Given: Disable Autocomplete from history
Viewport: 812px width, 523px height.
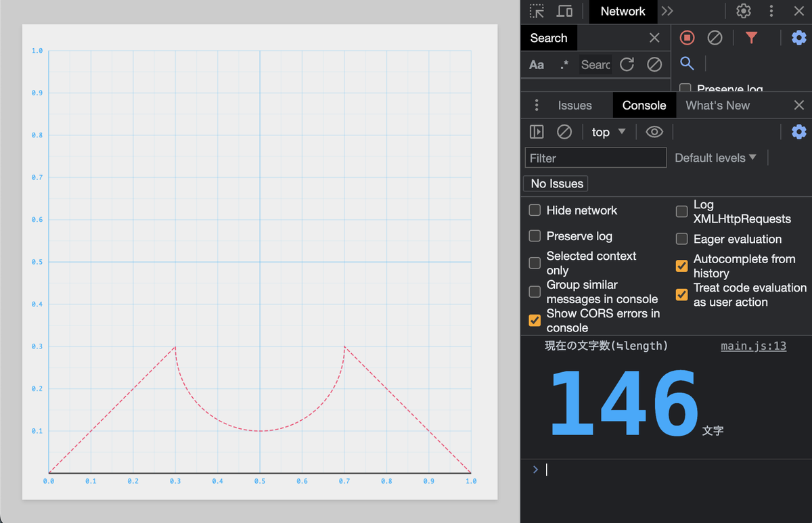Looking at the screenshot, I should pos(681,266).
